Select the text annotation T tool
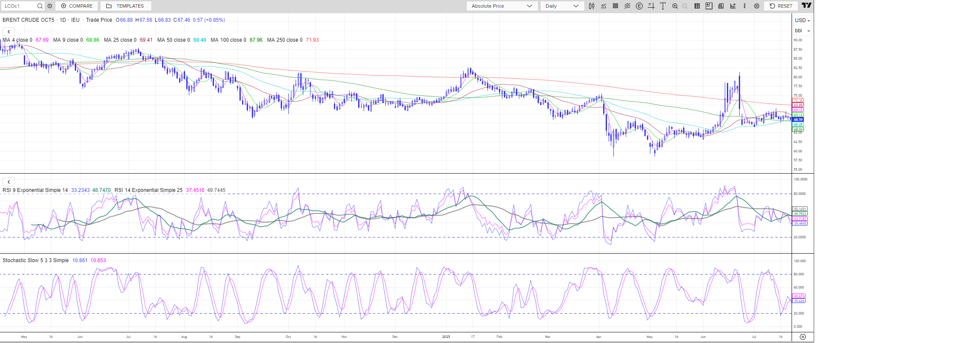 [x=663, y=6]
